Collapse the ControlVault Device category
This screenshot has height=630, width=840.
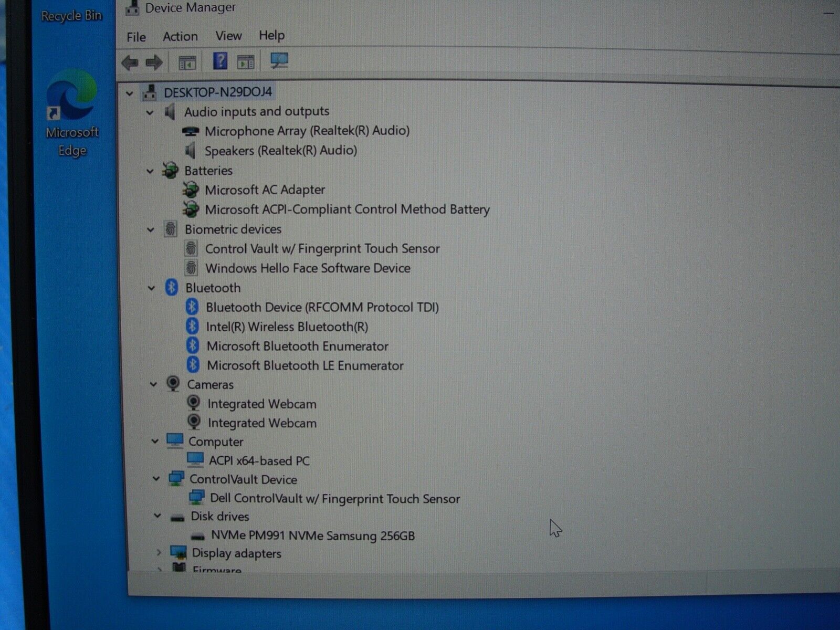(x=156, y=478)
